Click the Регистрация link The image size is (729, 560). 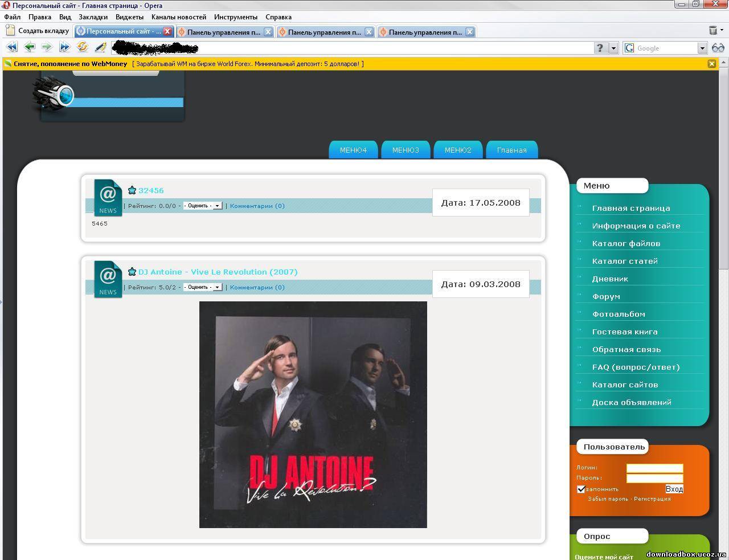(x=652, y=498)
